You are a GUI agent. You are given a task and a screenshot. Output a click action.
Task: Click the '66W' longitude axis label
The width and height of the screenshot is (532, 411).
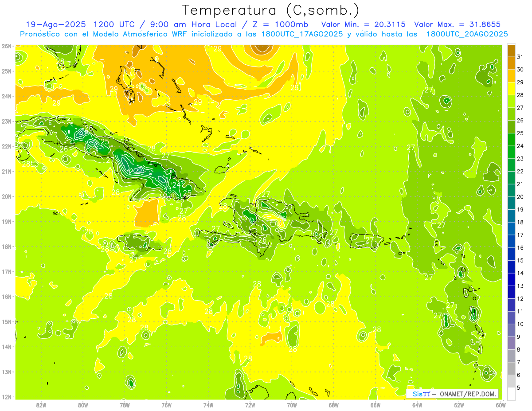click(x=376, y=405)
